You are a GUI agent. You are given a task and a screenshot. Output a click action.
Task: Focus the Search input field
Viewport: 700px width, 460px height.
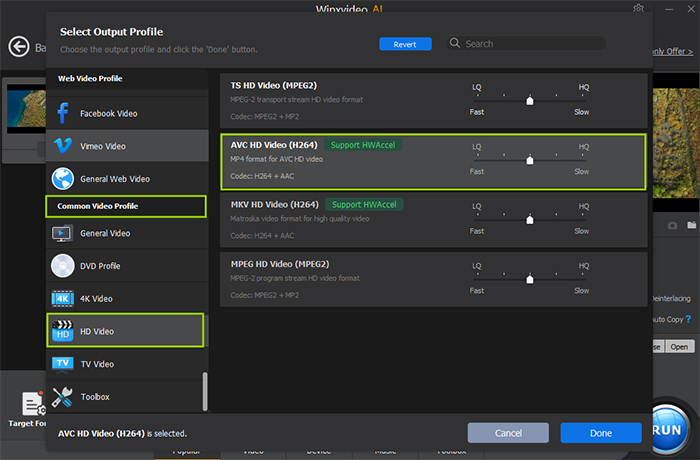coord(526,43)
